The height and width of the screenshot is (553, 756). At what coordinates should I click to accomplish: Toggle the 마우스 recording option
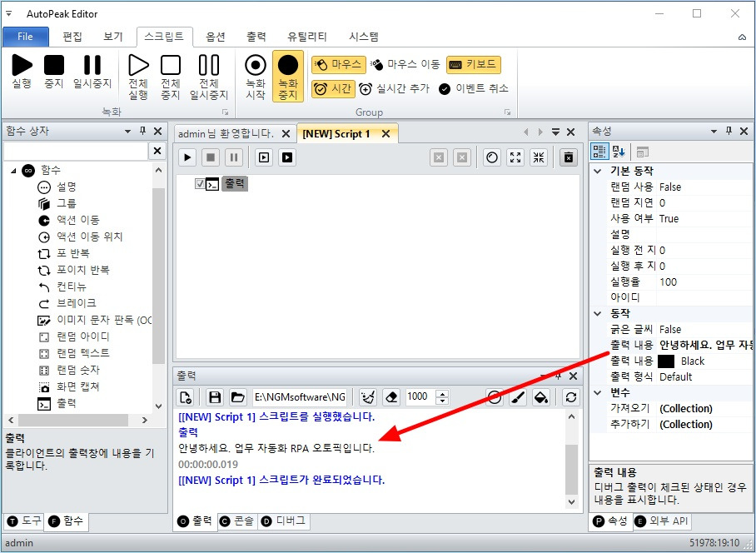pyautogui.click(x=339, y=64)
